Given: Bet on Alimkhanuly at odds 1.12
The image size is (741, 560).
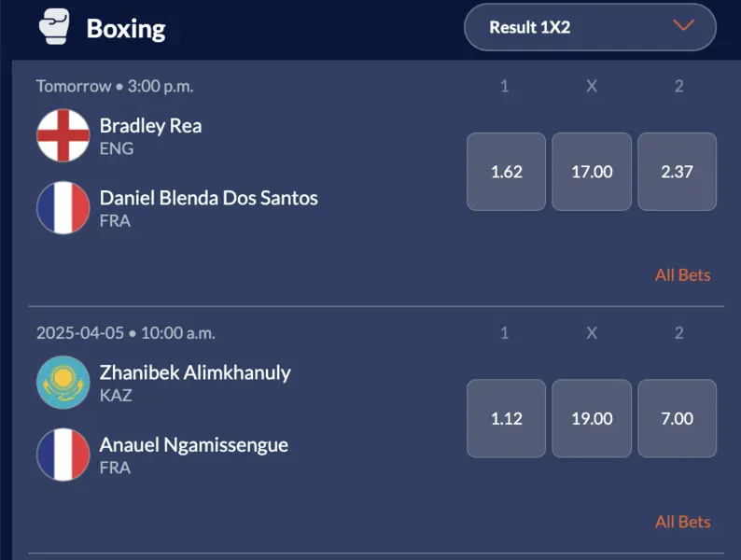Looking at the screenshot, I should (506, 418).
